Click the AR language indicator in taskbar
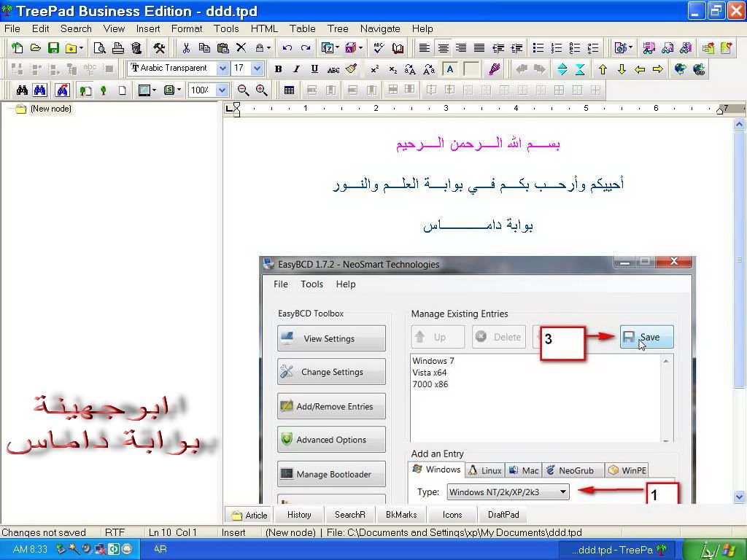Viewport: 747px width, 560px height. (160, 549)
